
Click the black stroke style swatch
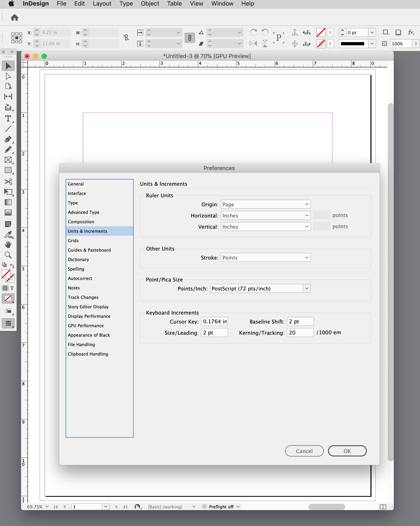[352, 44]
